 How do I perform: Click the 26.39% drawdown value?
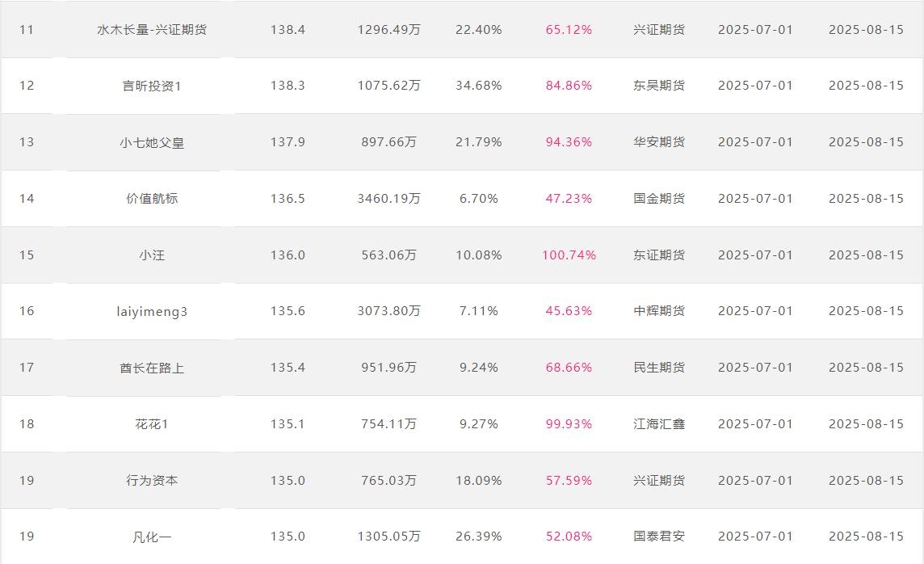[478, 537]
